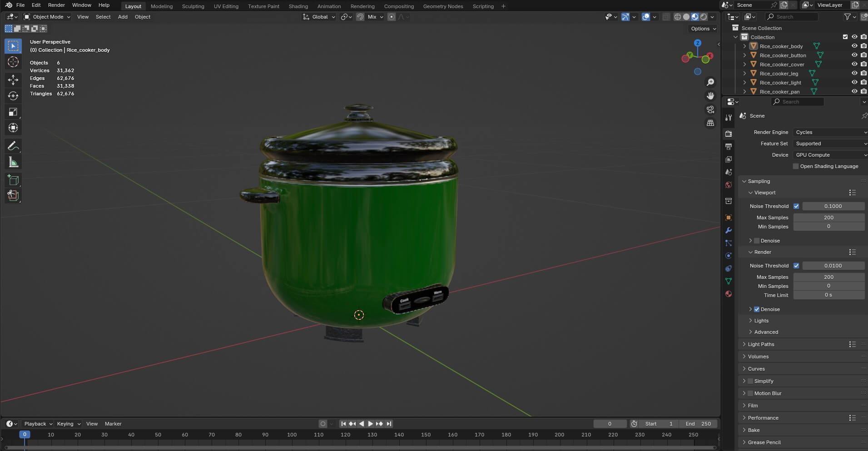Switch to the Shading workspace tab
The height and width of the screenshot is (451, 868).
[x=298, y=6]
